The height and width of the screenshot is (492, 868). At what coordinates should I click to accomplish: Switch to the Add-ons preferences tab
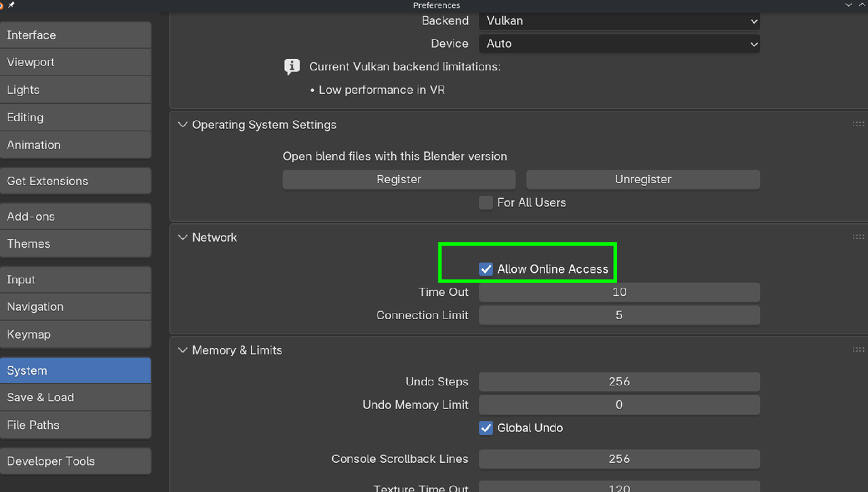coord(75,216)
